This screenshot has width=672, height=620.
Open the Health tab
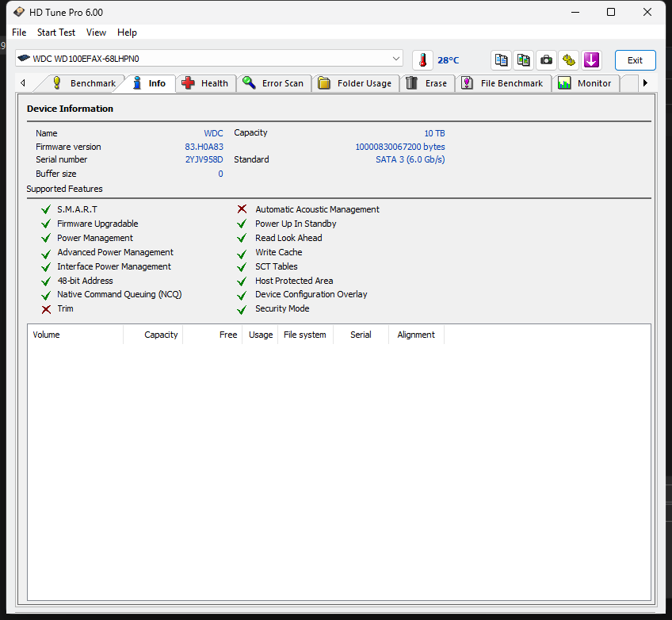206,83
